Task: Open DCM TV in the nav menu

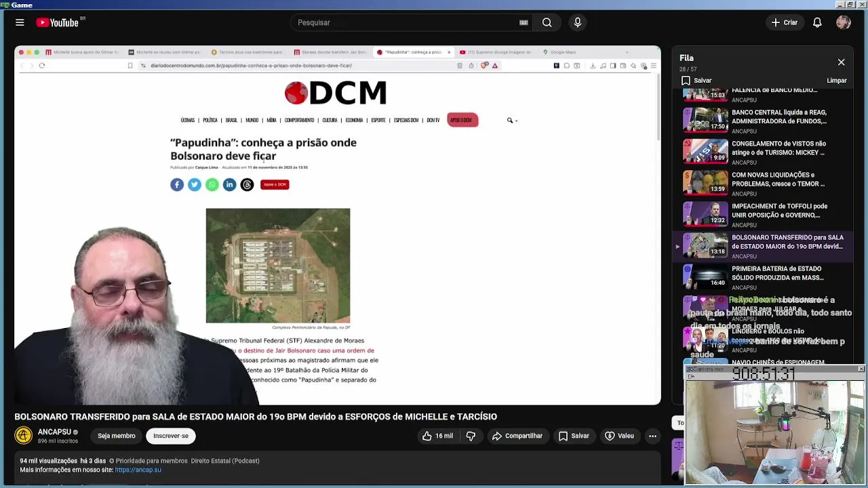Action: click(433, 121)
